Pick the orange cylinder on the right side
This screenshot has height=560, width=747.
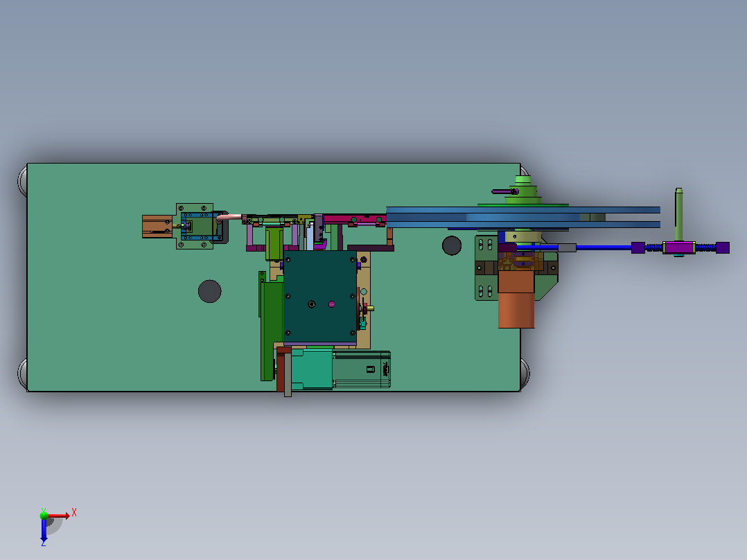coord(516,310)
